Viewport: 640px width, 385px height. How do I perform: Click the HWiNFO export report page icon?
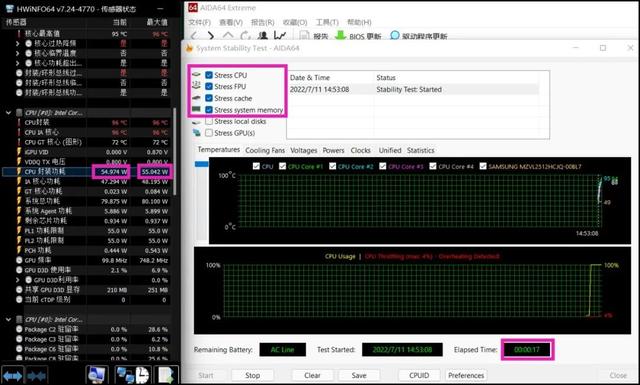[166, 375]
